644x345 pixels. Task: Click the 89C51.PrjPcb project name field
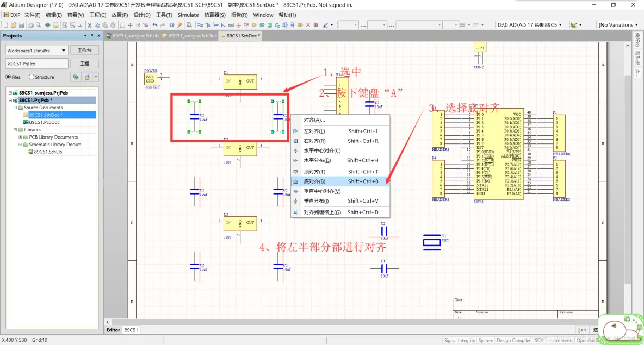[x=36, y=64]
